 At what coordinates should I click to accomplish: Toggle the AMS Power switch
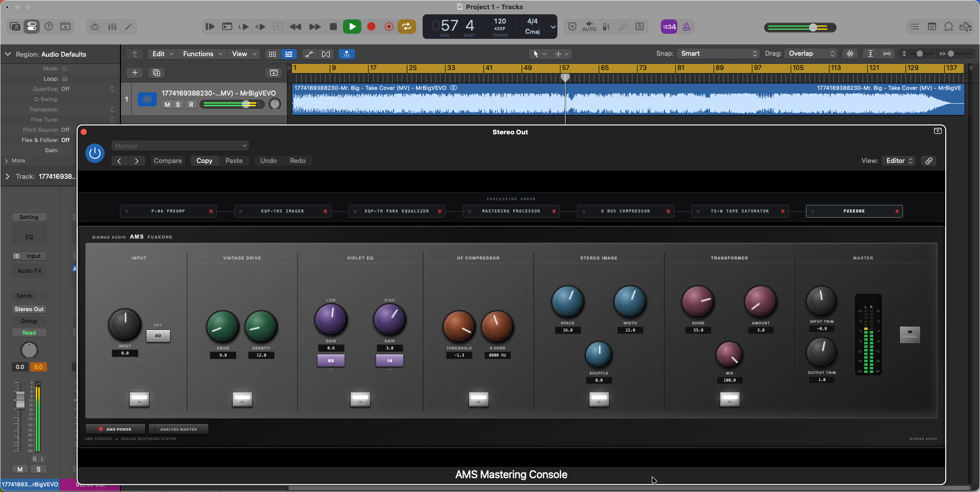[115, 429]
